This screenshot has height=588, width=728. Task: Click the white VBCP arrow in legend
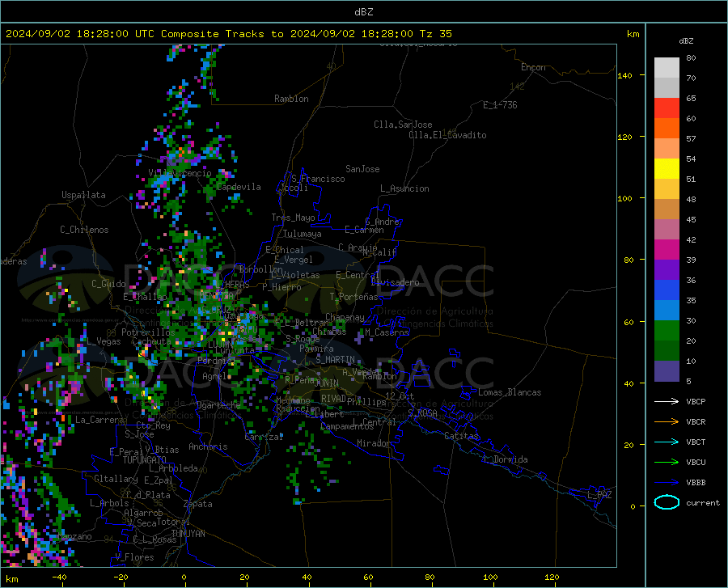tap(667, 401)
